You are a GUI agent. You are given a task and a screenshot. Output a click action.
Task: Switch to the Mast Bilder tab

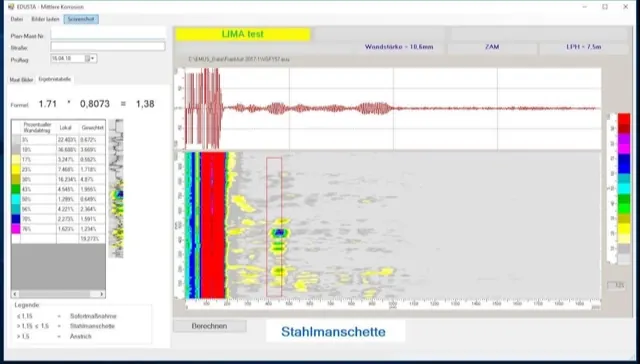tap(21, 80)
